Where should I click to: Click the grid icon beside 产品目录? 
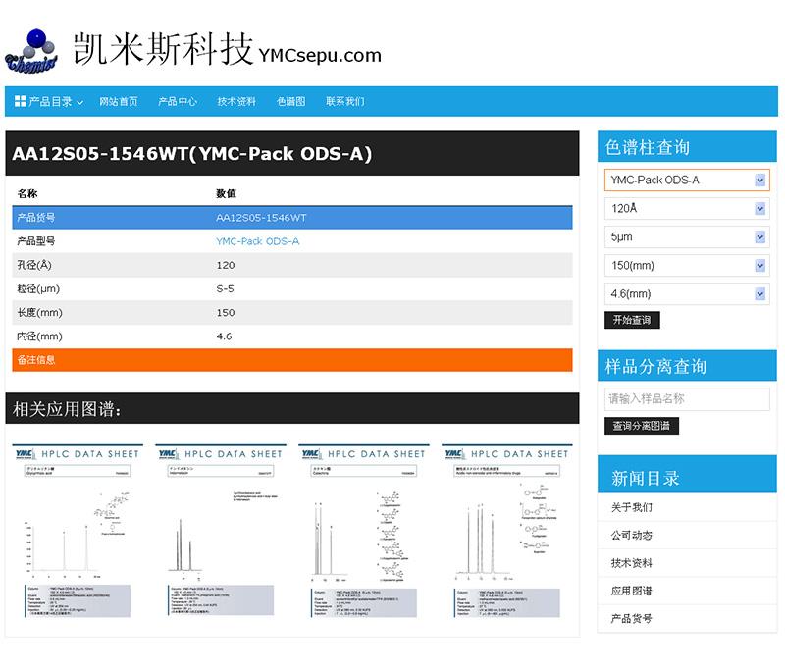20,101
